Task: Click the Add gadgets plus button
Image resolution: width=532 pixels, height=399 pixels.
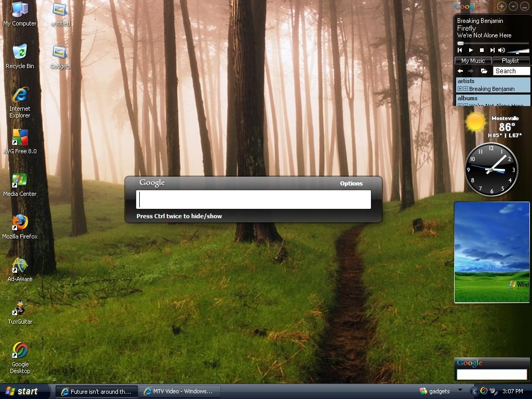Action: pos(502,6)
